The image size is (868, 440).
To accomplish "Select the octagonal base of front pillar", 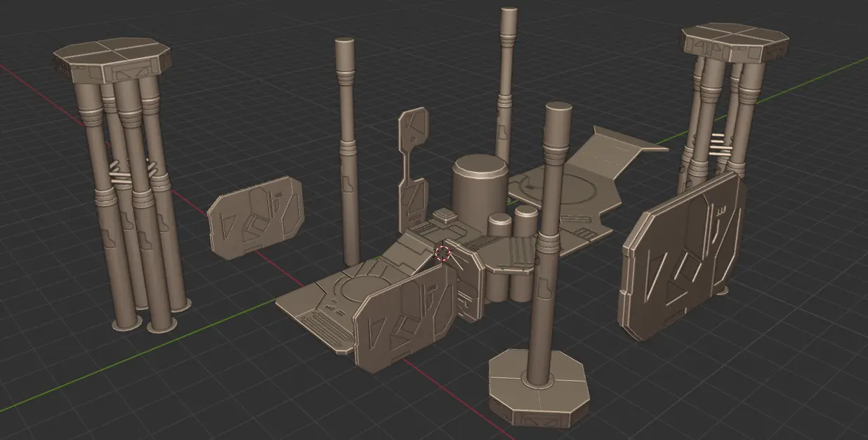I will 539,389.
